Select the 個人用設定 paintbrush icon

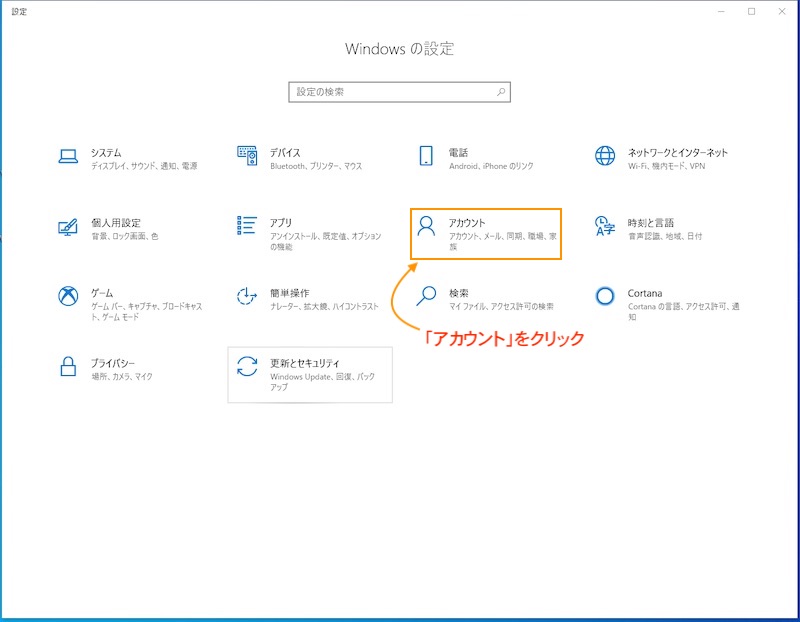tap(68, 226)
